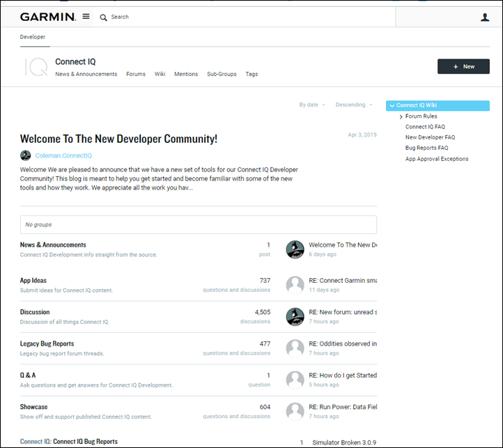Open the hamburger menu beside Garmin logo
The height and width of the screenshot is (448, 503).
coord(86,16)
